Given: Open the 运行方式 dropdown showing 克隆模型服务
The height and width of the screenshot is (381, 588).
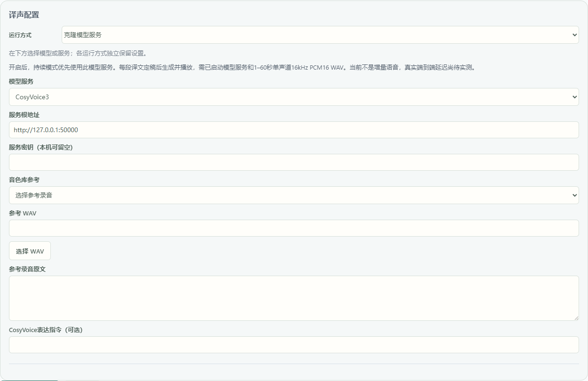Looking at the screenshot, I should (x=320, y=35).
